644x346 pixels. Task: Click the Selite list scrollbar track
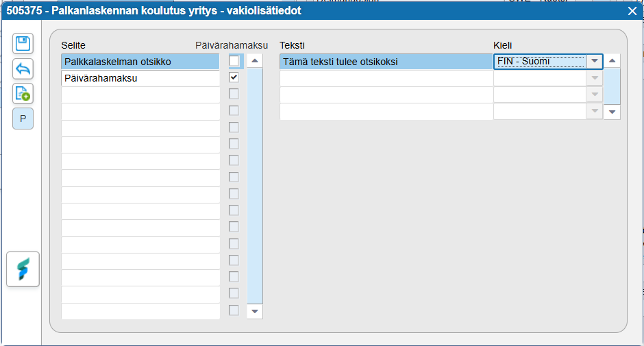pyautogui.click(x=255, y=186)
